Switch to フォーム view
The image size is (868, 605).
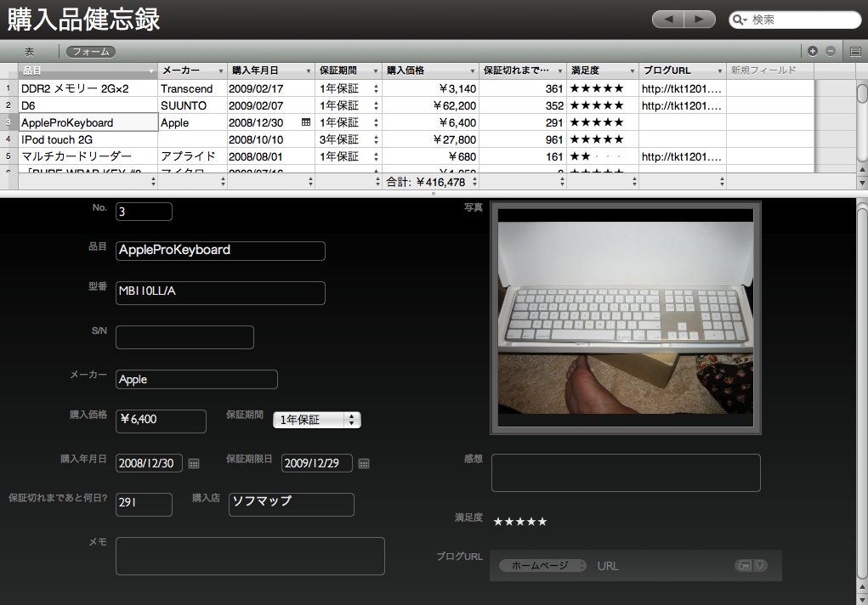91,52
